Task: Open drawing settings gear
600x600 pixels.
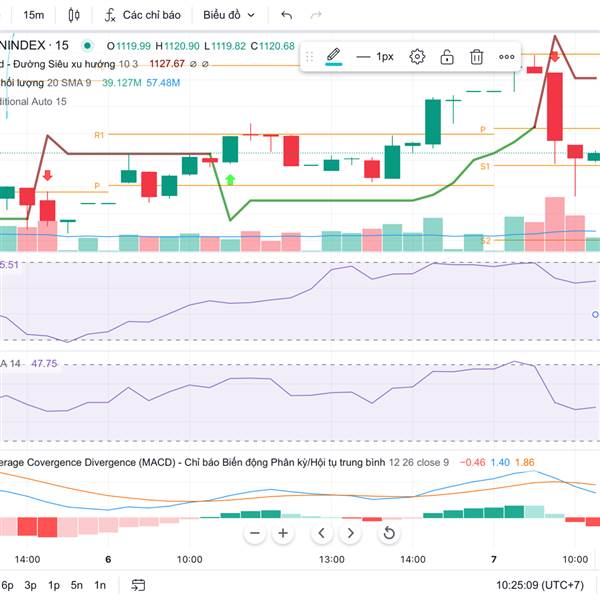Action: tap(417, 57)
